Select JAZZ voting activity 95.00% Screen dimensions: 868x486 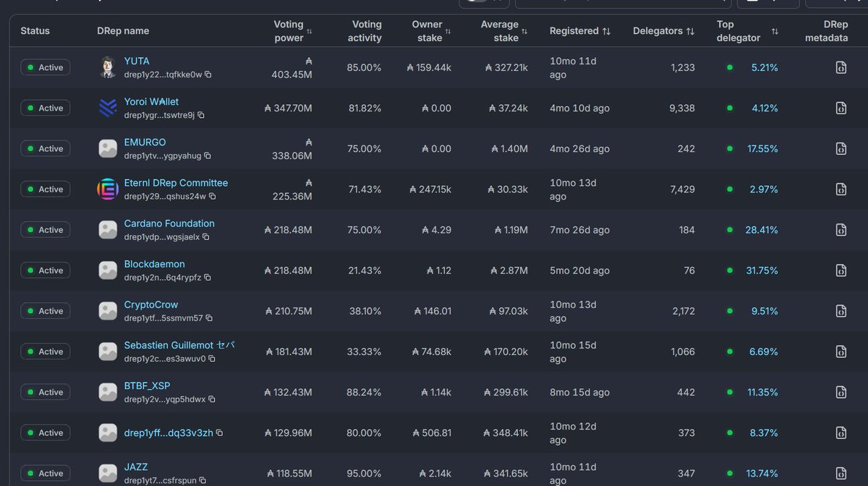coord(365,474)
